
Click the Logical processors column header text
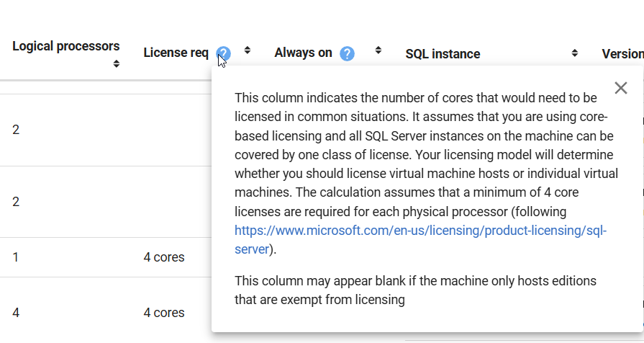[x=65, y=46]
